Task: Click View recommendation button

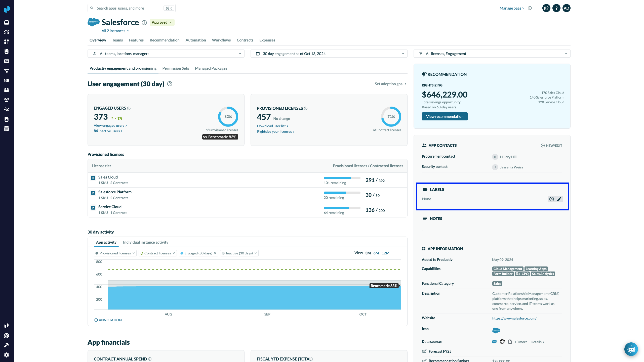Action: coord(445,116)
